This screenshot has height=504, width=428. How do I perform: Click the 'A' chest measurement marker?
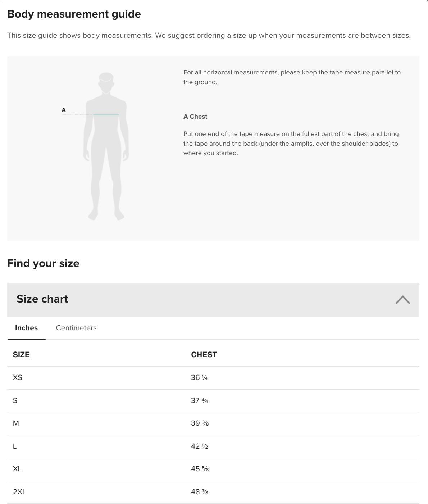tap(63, 110)
